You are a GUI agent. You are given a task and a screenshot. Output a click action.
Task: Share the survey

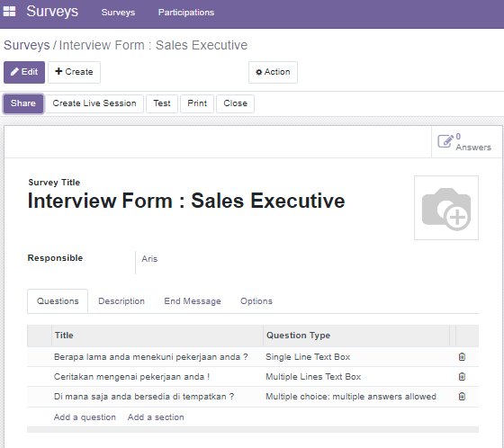point(23,103)
